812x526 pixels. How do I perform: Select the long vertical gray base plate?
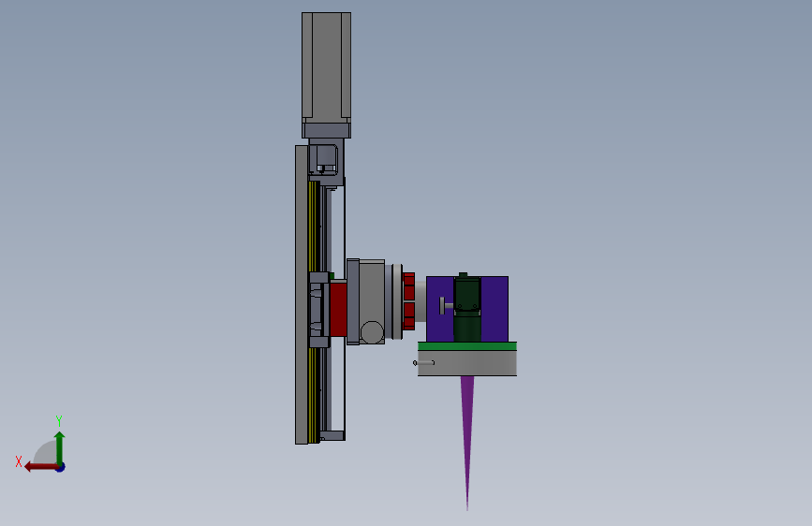(302, 295)
